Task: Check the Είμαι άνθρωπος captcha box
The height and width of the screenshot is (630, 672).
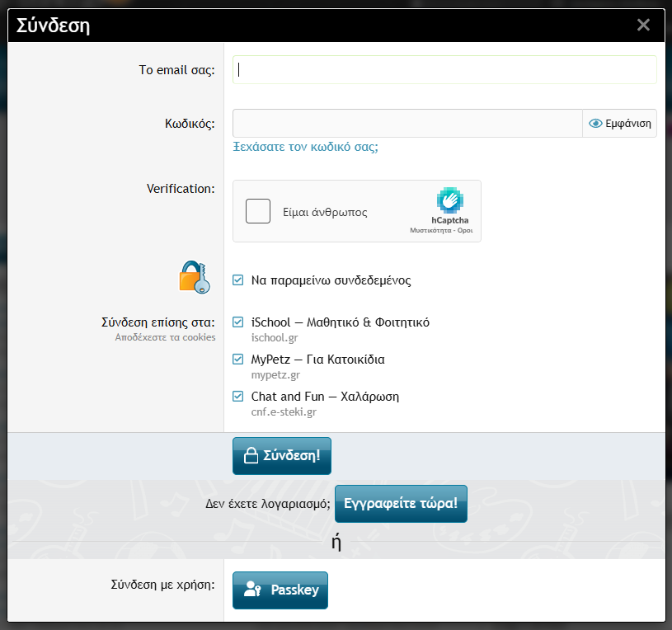Action: [x=258, y=211]
